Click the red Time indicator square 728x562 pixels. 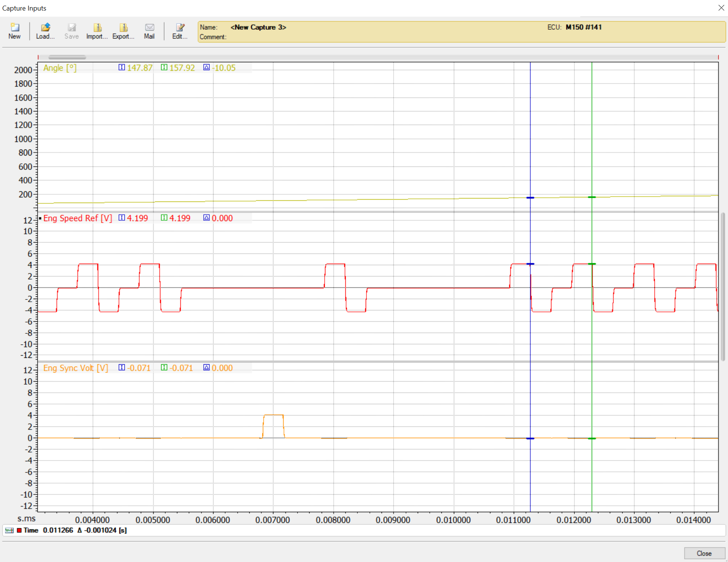(19, 530)
